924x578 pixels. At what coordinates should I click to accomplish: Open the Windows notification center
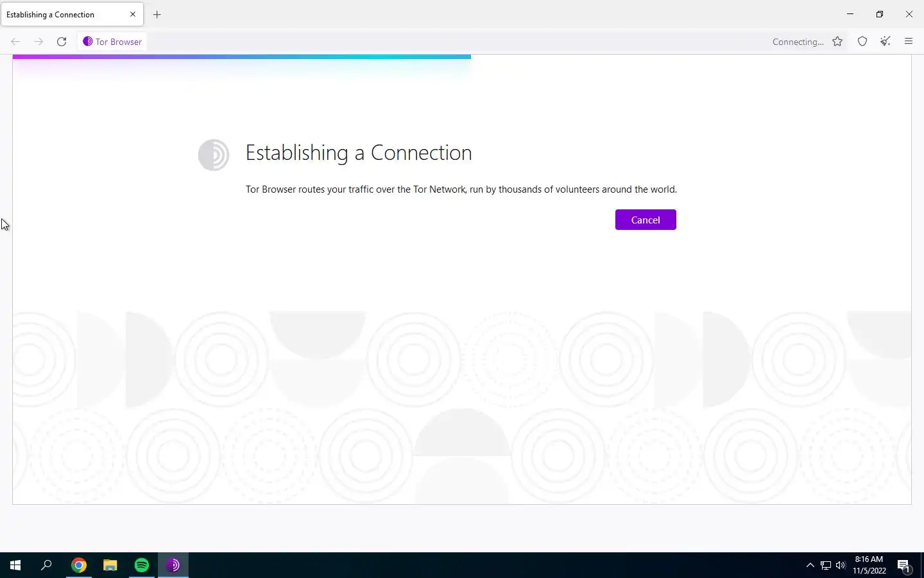pos(904,565)
